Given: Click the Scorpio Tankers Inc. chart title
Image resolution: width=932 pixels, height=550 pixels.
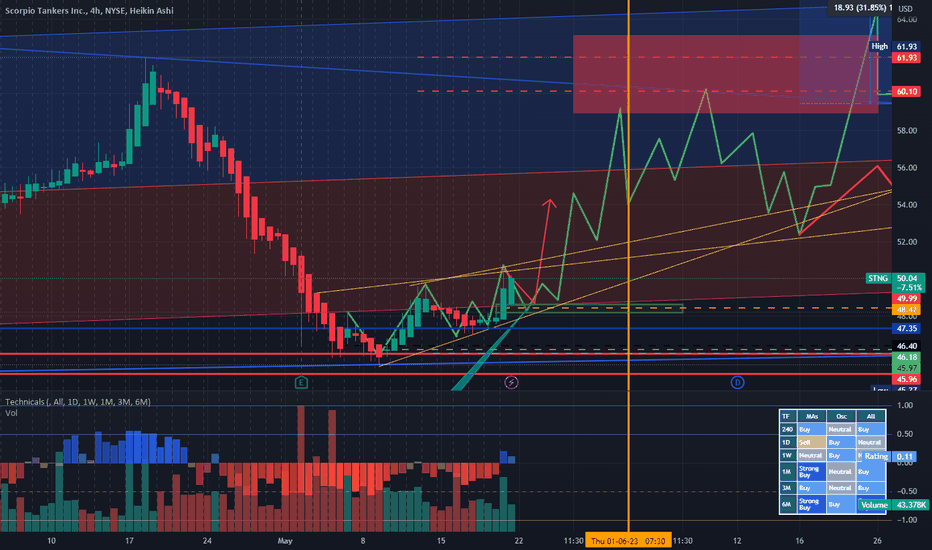Looking at the screenshot, I should tap(89, 10).
